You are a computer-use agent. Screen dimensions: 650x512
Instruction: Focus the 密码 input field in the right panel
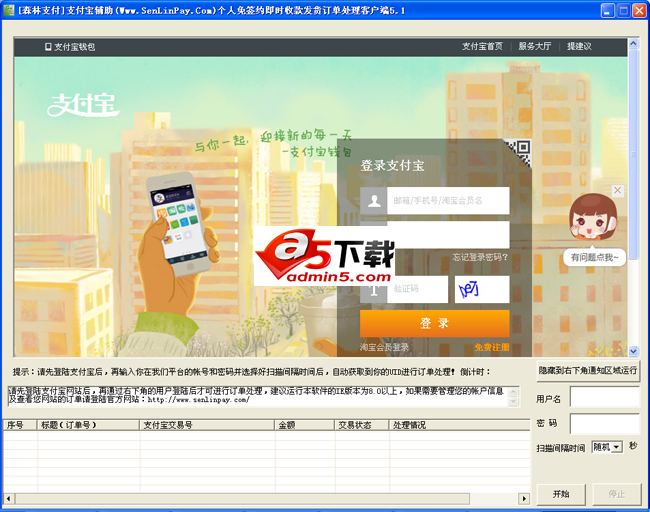tap(605, 424)
